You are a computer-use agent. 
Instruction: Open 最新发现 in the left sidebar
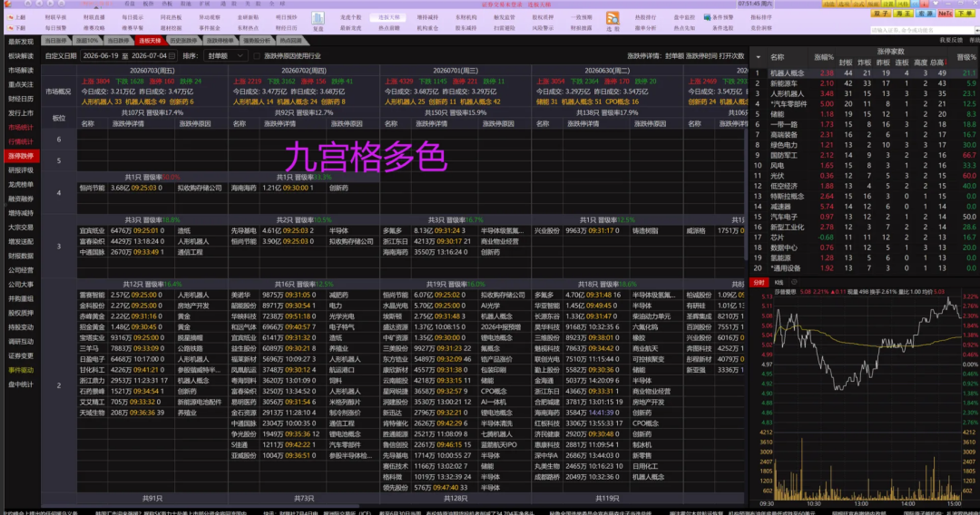[x=21, y=42]
